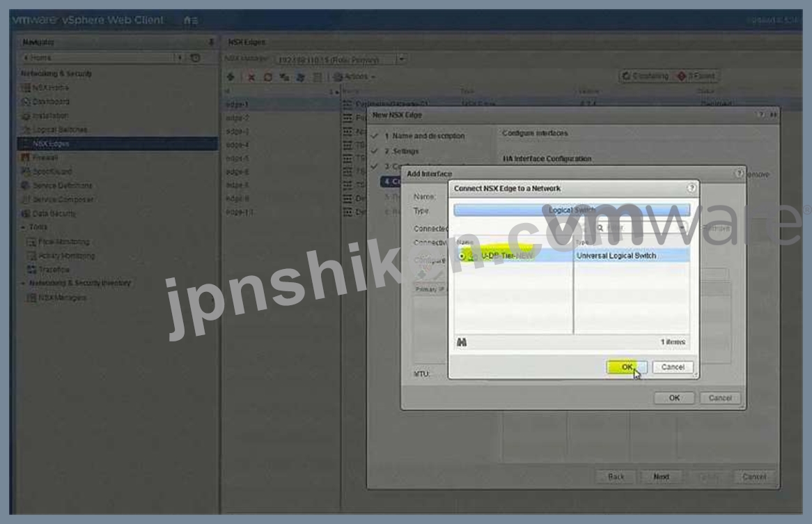
Task: Open Traceflow under Tools
Action: click(54, 270)
